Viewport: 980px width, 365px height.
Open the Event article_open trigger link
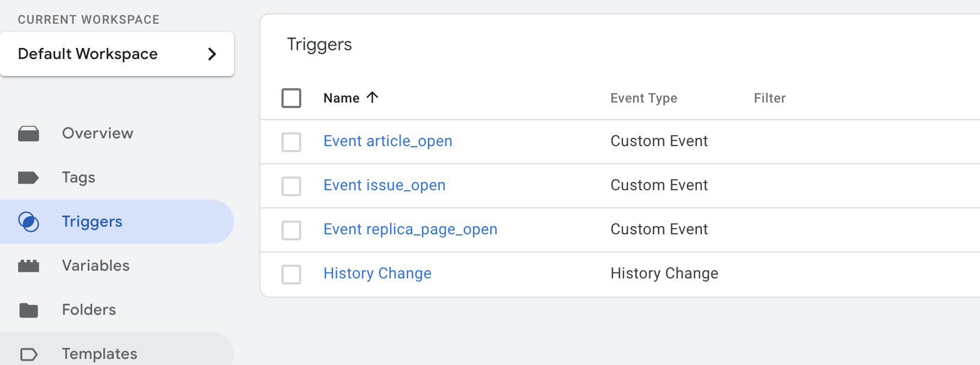pos(387,141)
